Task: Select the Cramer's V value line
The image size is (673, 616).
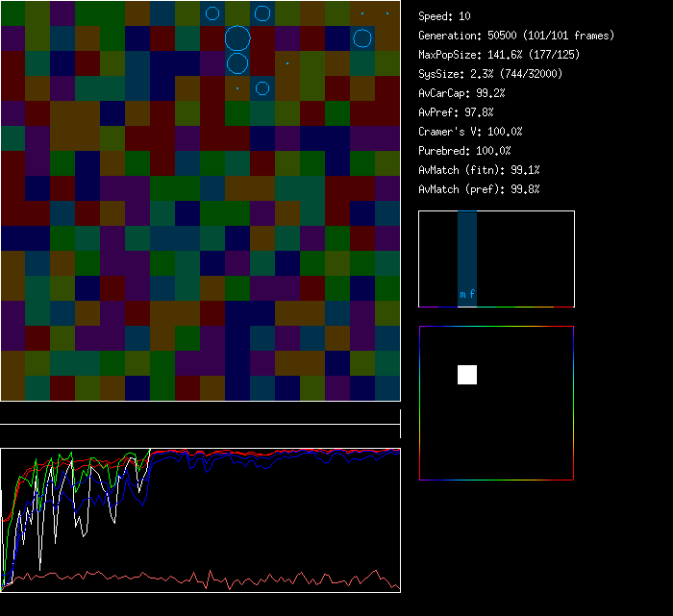Action: point(470,132)
